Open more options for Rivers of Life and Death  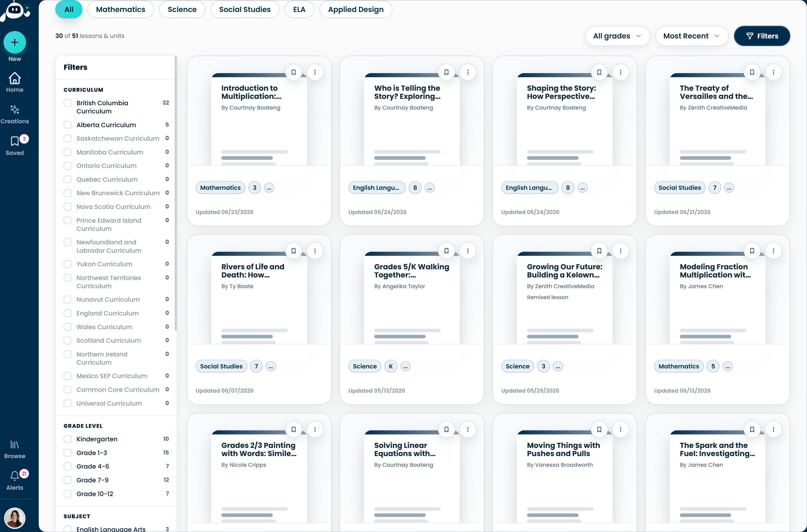(x=315, y=251)
